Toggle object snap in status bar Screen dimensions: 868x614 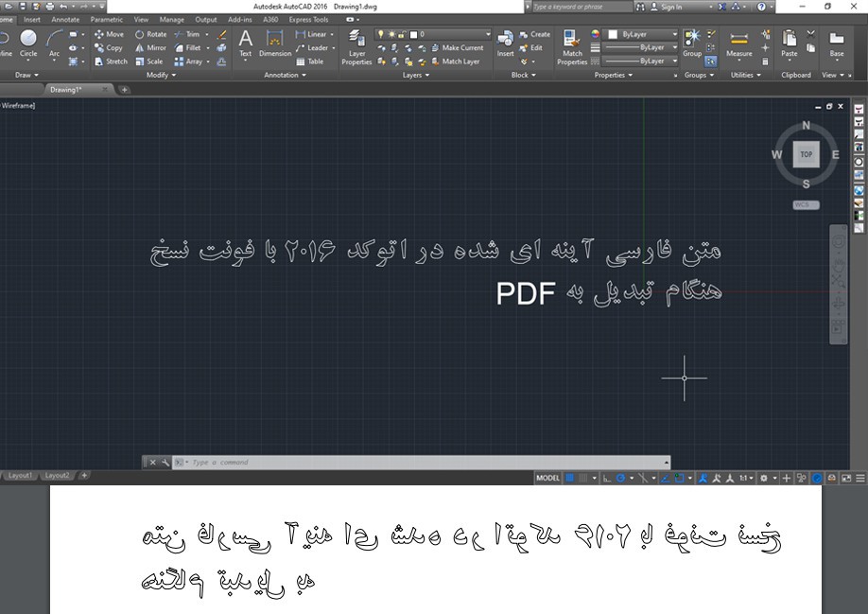click(x=679, y=478)
